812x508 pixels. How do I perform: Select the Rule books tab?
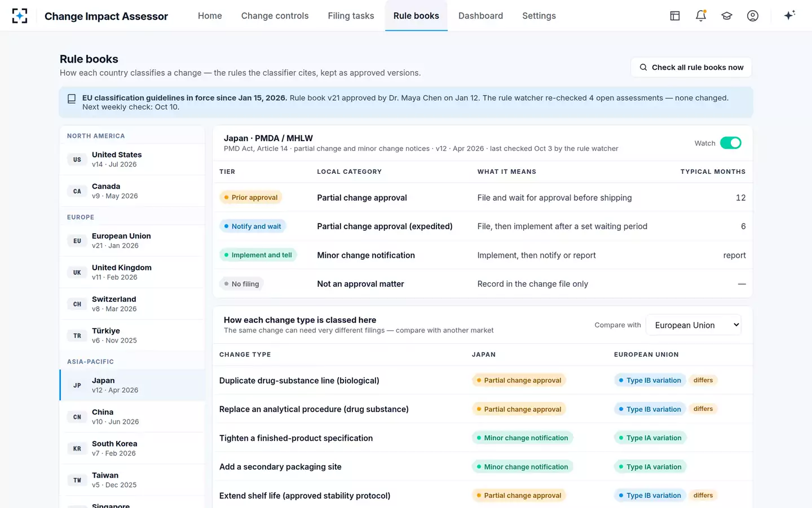coord(416,16)
